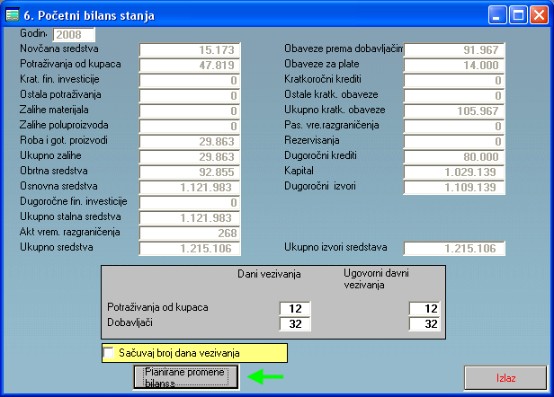554x397 pixels.
Task: Edit Dani vezivanja for Potraživanja od kupaca
Action: (295, 308)
